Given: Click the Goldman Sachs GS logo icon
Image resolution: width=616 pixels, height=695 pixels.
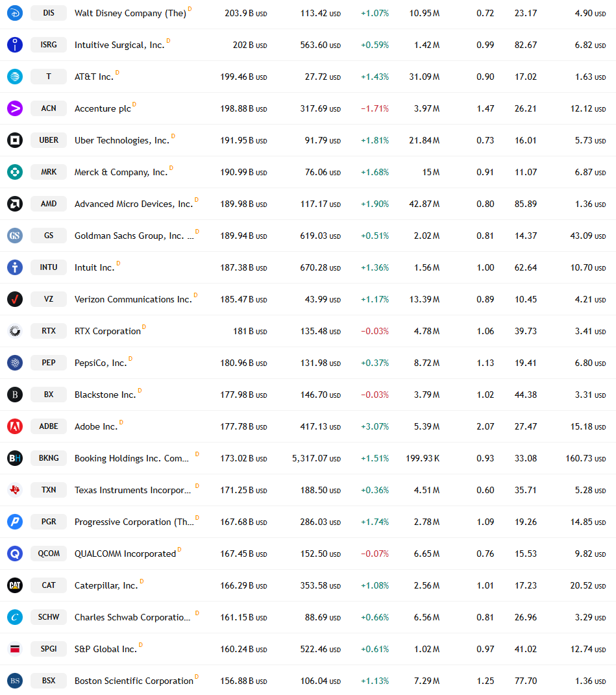Looking at the screenshot, I should click(15, 236).
